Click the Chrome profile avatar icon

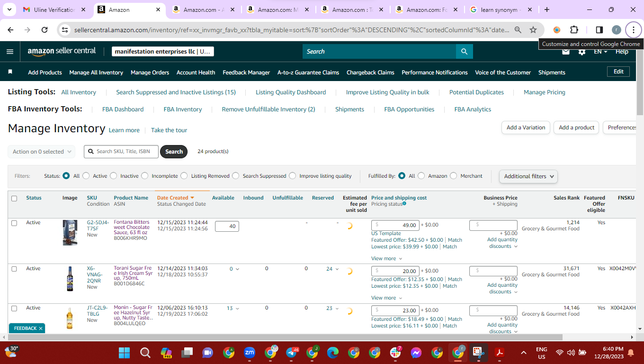click(616, 30)
